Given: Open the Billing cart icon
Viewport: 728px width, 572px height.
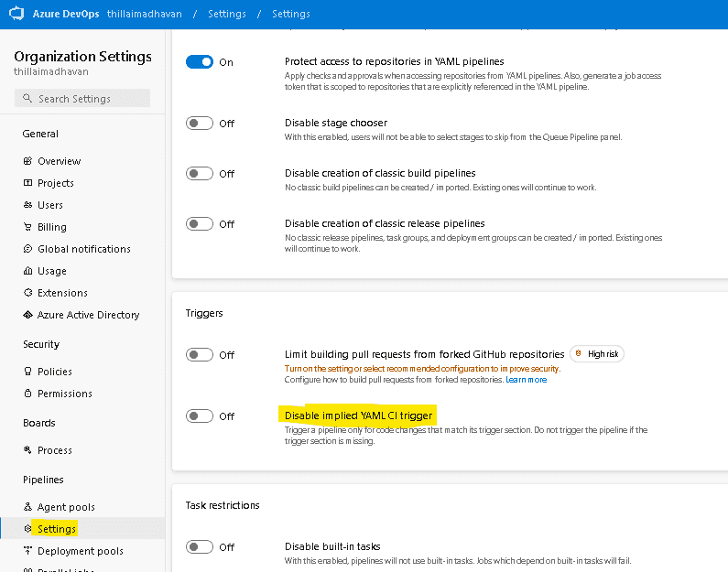Looking at the screenshot, I should (x=27, y=227).
